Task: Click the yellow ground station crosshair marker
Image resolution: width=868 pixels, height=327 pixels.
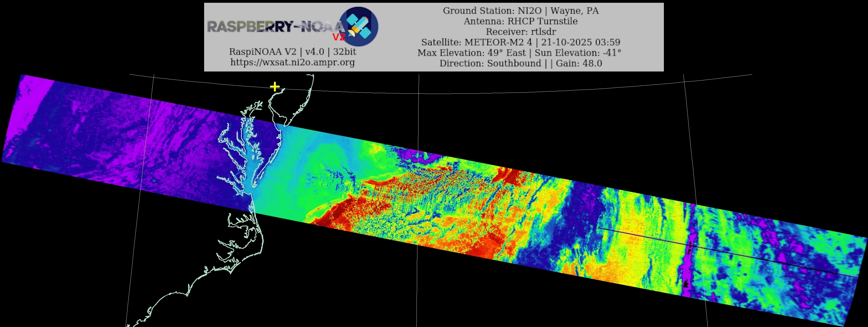Action: click(275, 87)
